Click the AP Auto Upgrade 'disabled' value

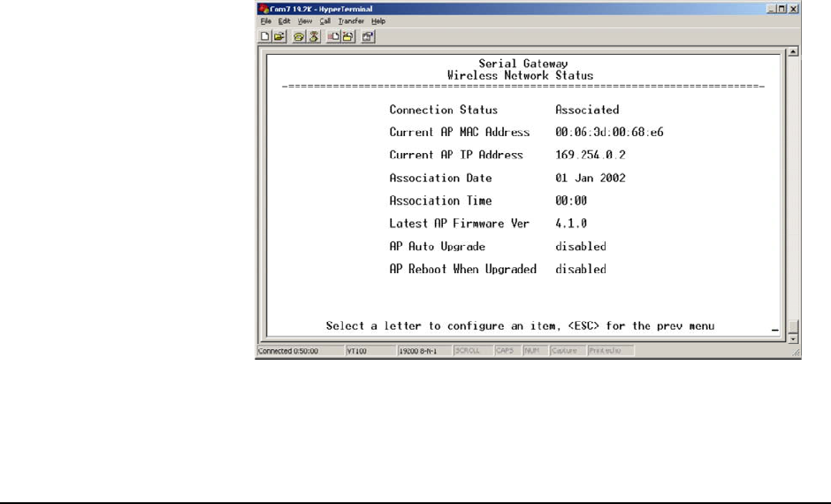coord(581,247)
